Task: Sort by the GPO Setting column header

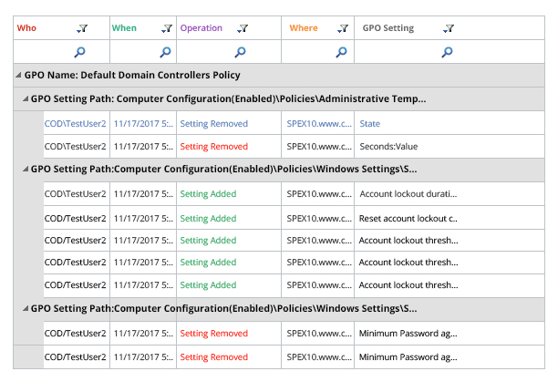Action: click(388, 28)
